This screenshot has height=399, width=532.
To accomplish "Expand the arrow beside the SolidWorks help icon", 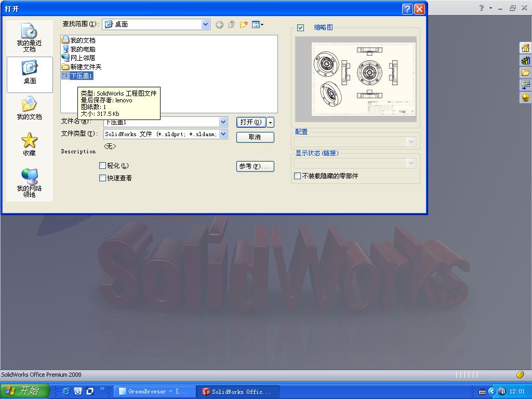I will click(x=490, y=8).
